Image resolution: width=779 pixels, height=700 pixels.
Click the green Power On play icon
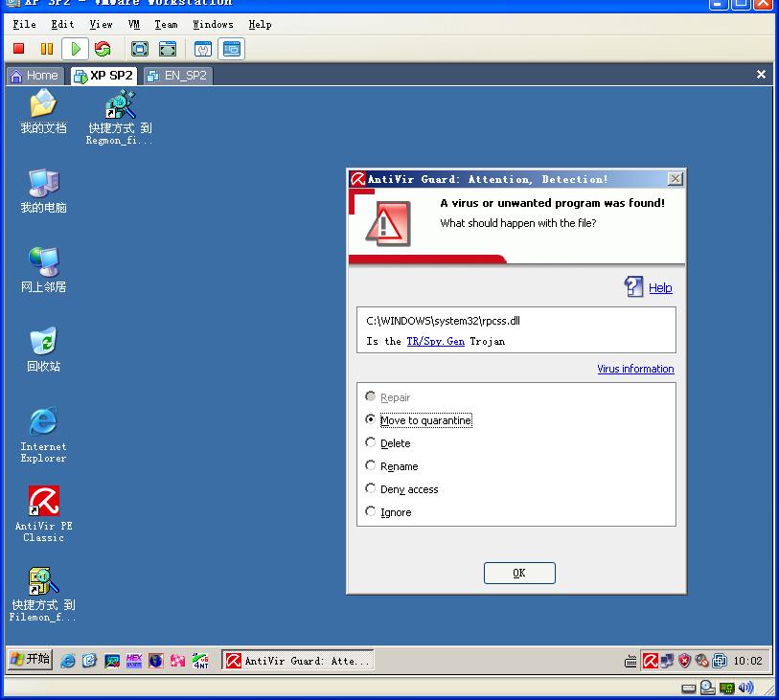click(x=76, y=49)
